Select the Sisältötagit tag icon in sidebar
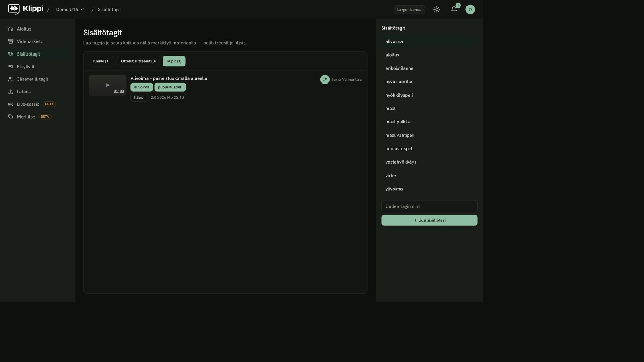 click(11, 54)
